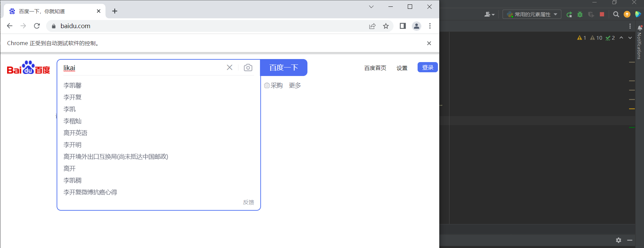Click the weak warning indicator showing 10
The height and width of the screenshot is (248, 644).
point(596,38)
